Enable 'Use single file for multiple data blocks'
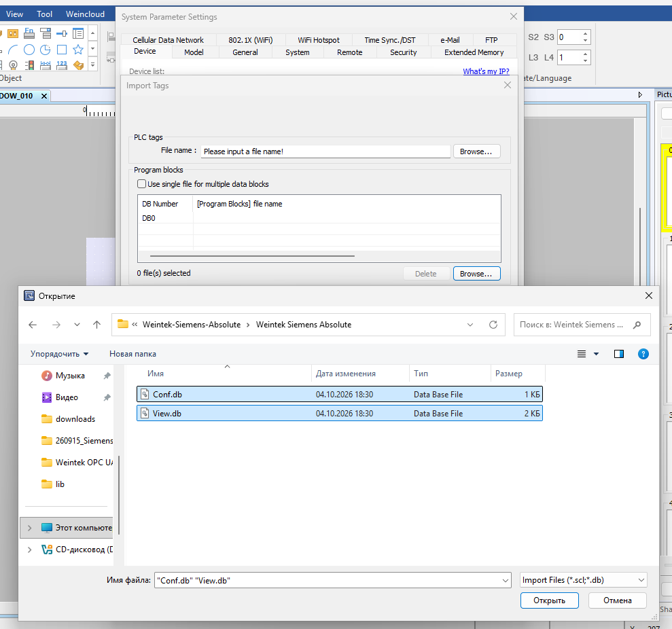672x629 pixels. click(x=141, y=184)
